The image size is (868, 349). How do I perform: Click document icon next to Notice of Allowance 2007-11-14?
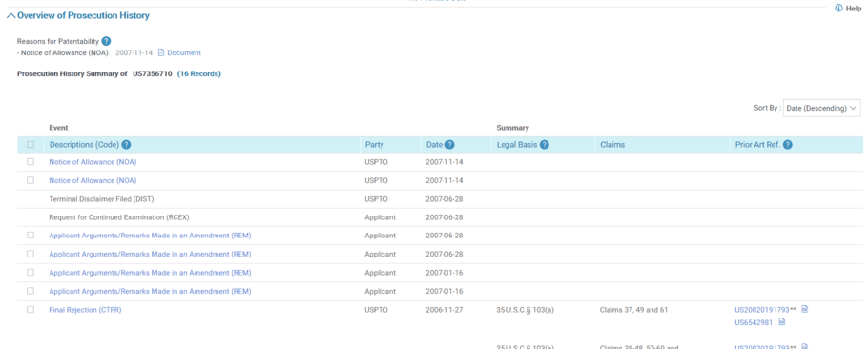pos(161,52)
